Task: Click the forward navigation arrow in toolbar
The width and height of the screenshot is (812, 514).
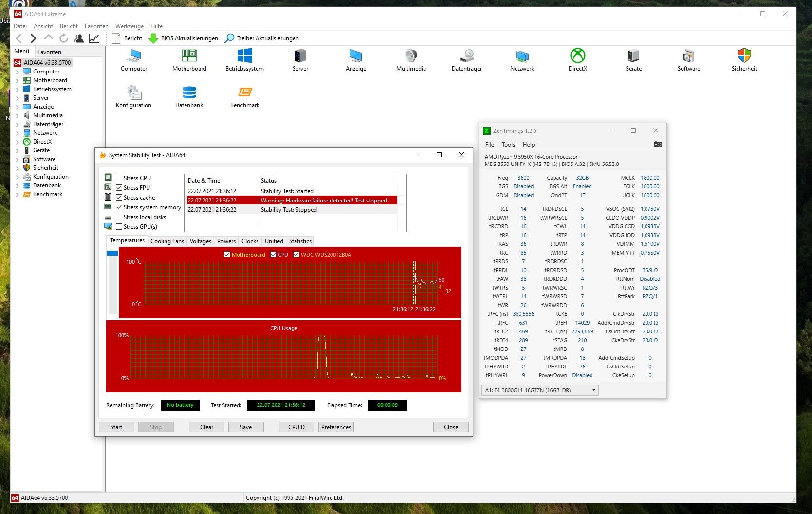Action: click(33, 38)
